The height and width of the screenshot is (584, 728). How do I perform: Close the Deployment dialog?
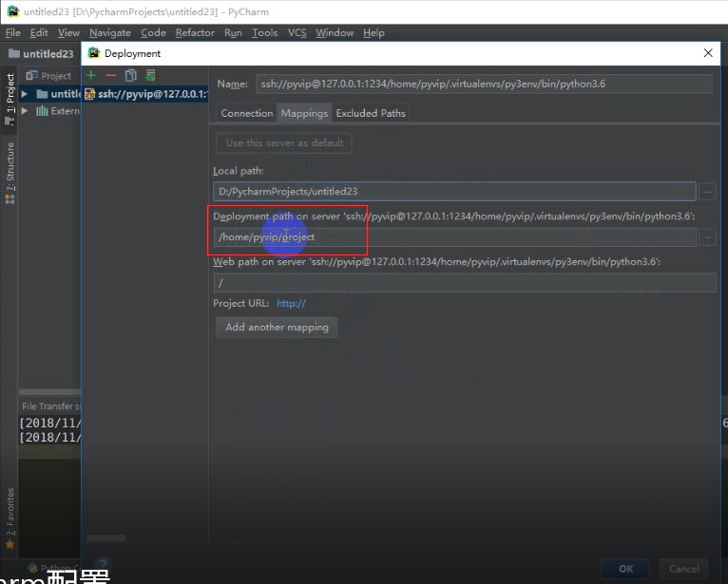[x=708, y=53]
